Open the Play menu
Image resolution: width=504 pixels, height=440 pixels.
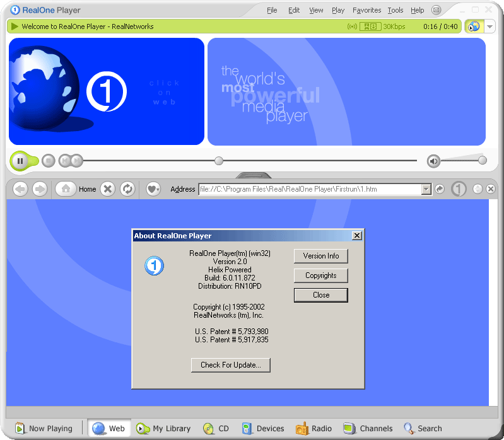pos(338,10)
